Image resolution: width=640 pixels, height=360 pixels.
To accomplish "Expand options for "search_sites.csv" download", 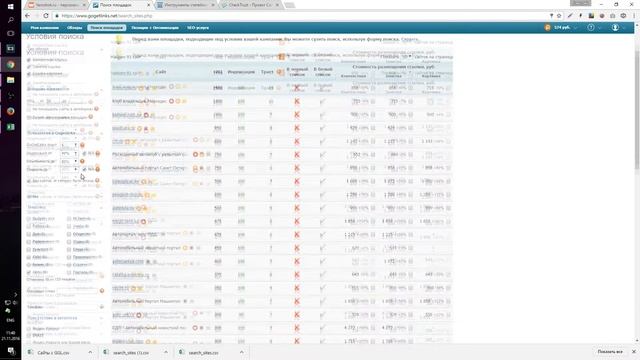I will pos(242,352).
